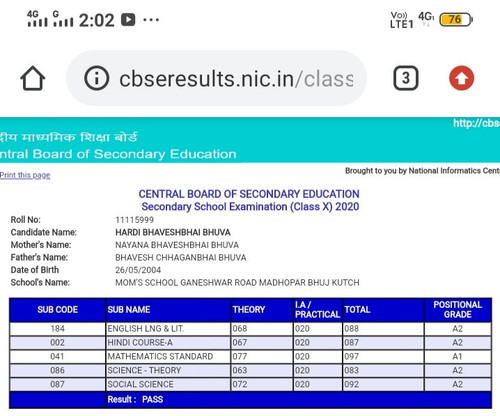500x416 pixels.
Task: Tap the video recording status icon
Action: (128, 20)
